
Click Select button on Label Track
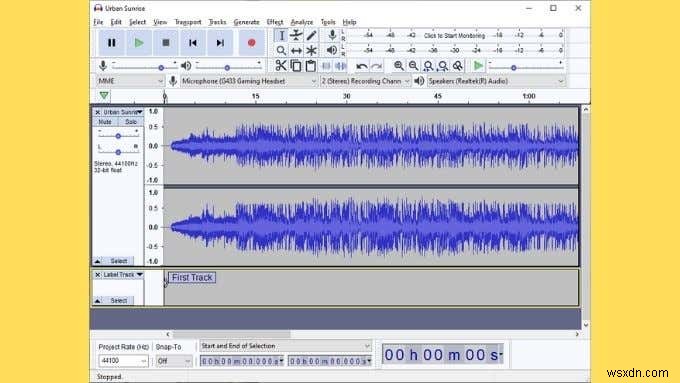118,301
